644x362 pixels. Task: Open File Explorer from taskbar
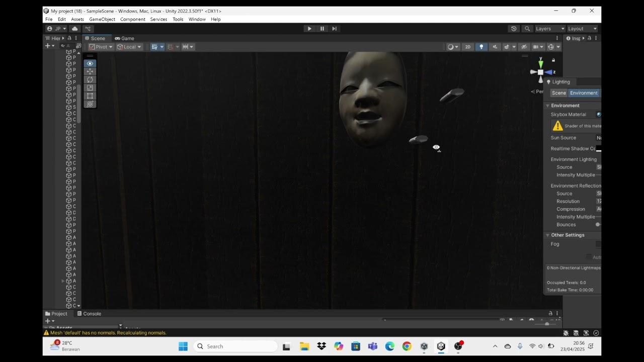point(304,346)
